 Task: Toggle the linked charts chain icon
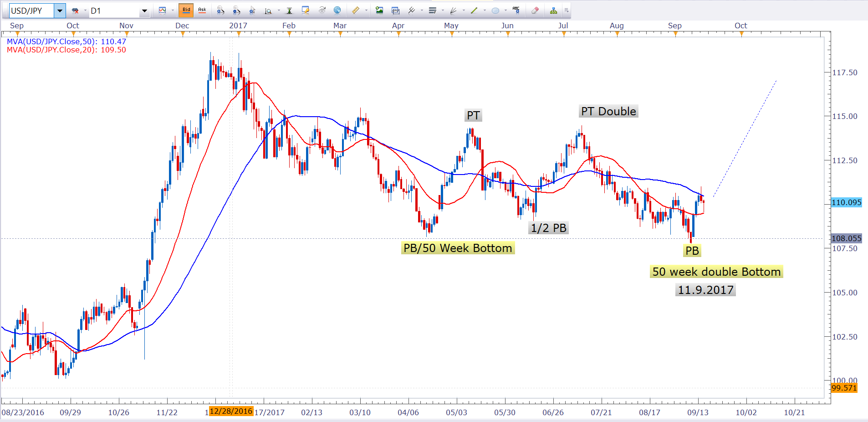coord(76,10)
